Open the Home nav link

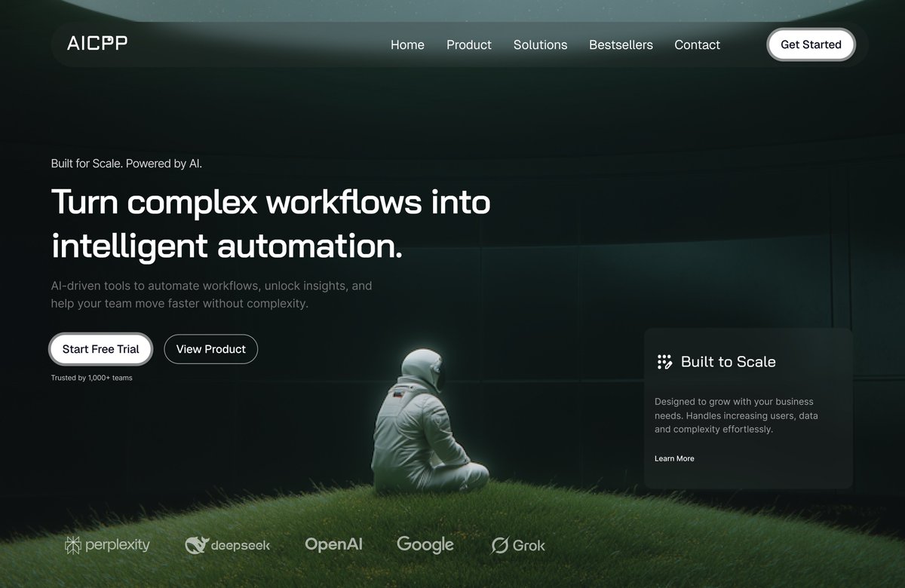click(x=407, y=44)
